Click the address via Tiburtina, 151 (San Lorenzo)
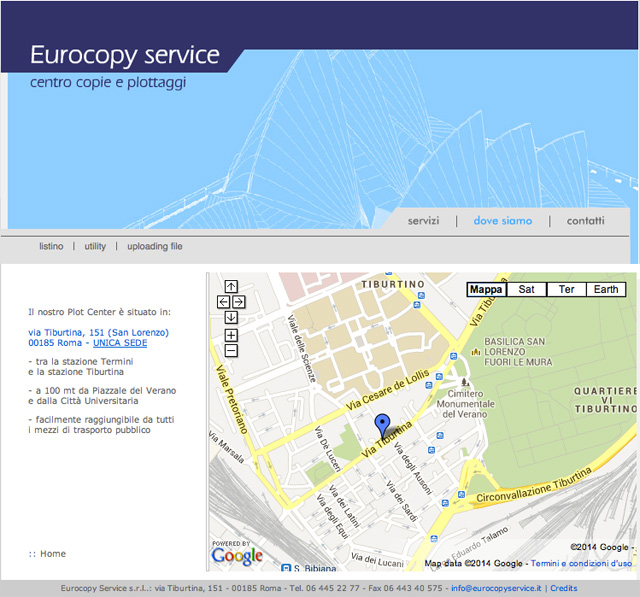 pos(98,333)
